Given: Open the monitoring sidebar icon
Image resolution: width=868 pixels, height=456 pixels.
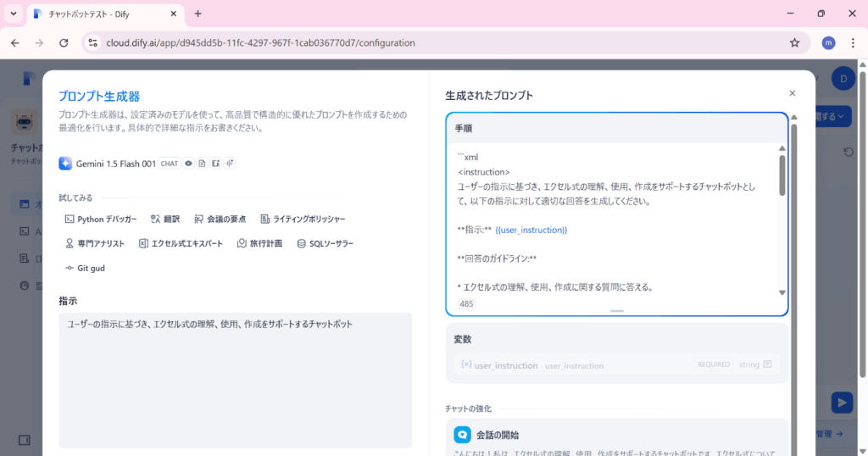Looking at the screenshot, I should tap(25, 286).
